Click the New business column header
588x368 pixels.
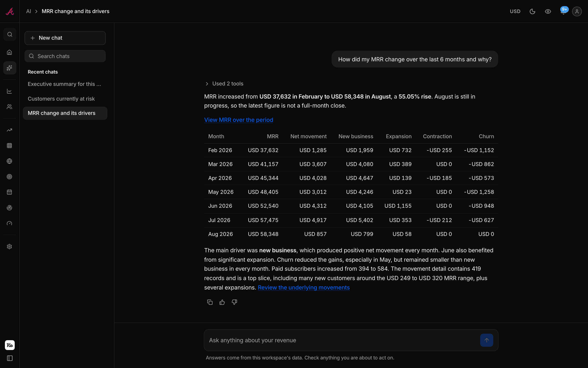(356, 137)
